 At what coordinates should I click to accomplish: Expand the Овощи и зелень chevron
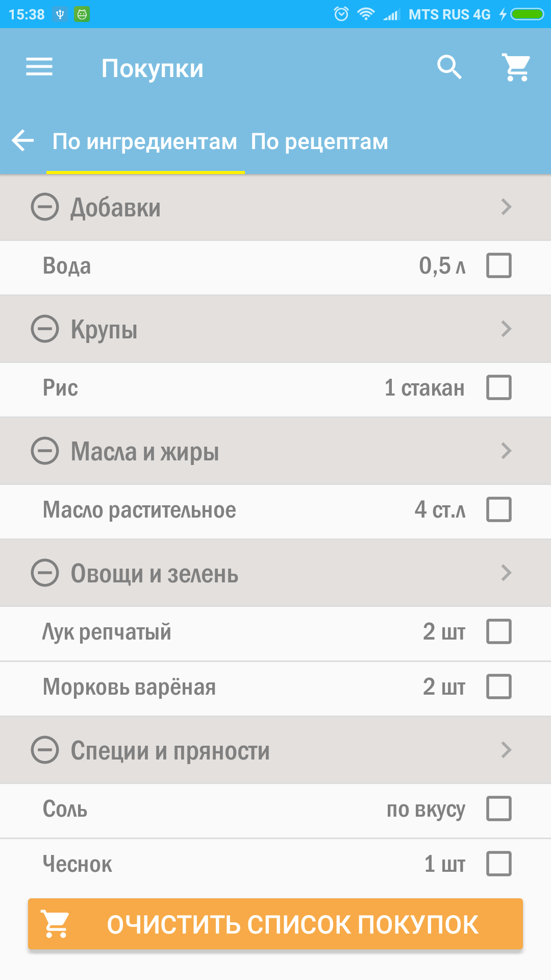(506, 573)
